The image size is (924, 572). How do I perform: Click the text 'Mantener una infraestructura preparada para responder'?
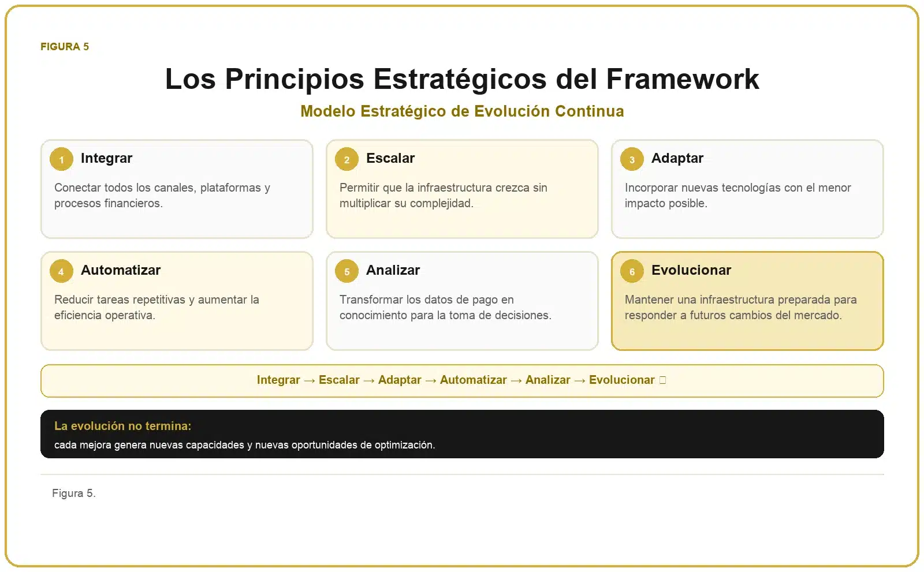(741, 307)
